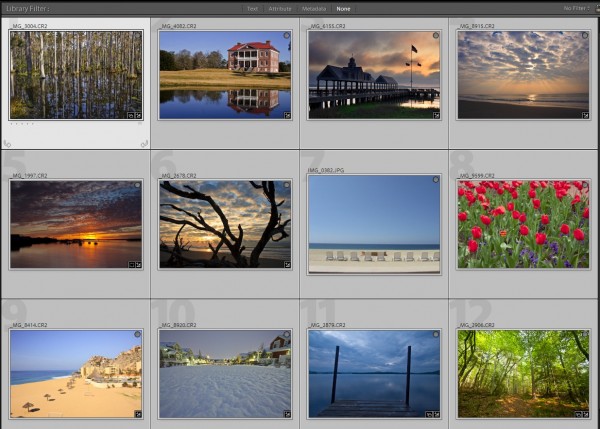This screenshot has height=429, width=600.
Task: Toggle the Quick Collection marker on IMG_0362.JPG
Action: coord(435,180)
